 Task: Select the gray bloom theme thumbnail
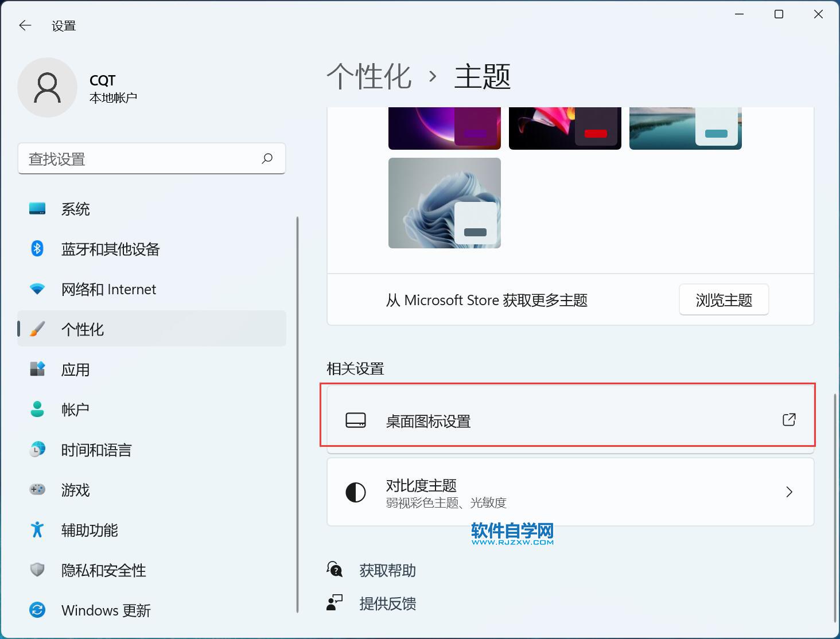tap(445, 203)
